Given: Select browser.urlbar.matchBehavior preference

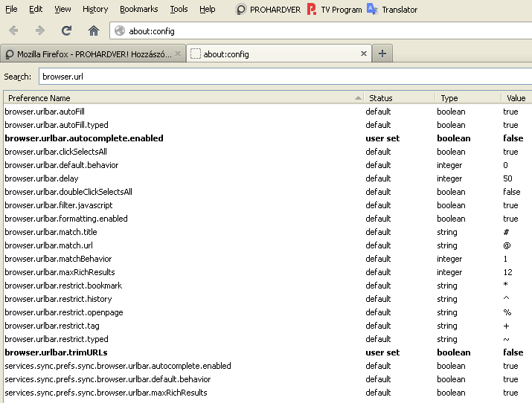Looking at the screenshot, I should (267, 259).
